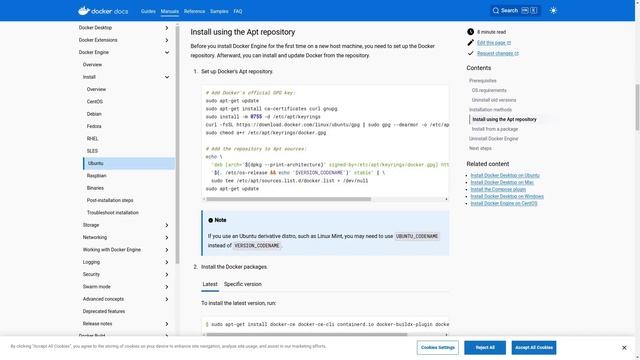Viewport: 640px width, 360px height.
Task: Open the SLES install page
Action: click(x=92, y=151)
